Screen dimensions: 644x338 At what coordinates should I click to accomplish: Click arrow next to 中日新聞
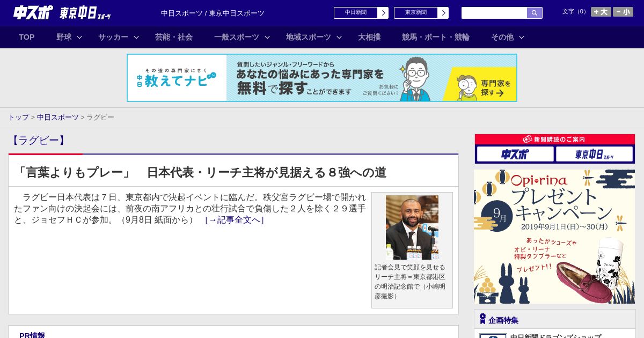coord(383,13)
